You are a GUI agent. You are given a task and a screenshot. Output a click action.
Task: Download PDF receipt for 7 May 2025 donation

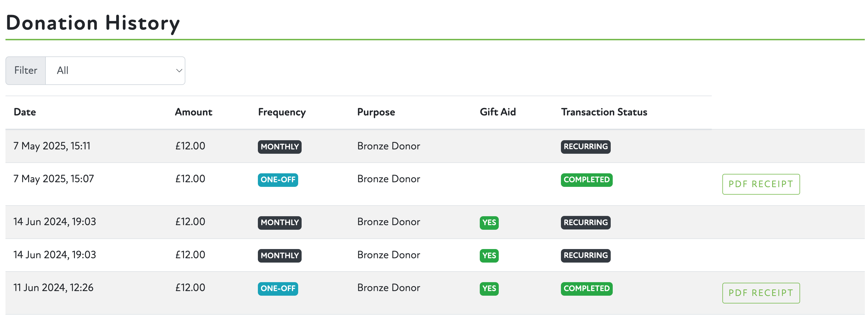click(761, 184)
